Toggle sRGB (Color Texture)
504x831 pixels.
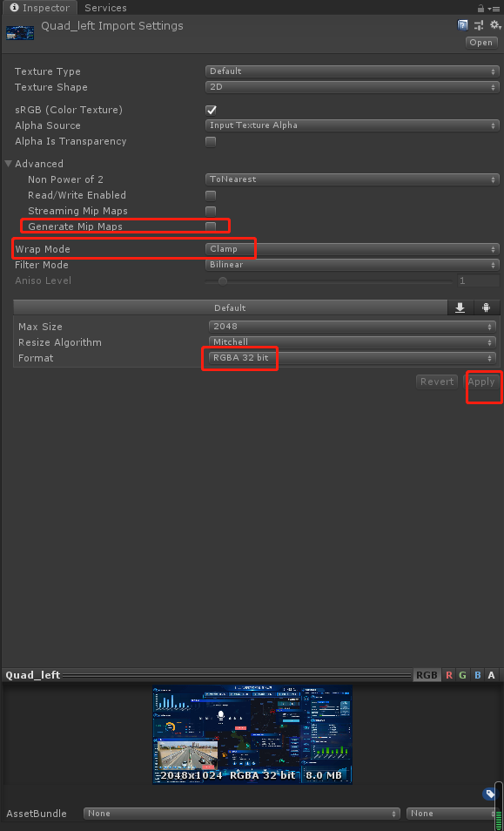click(210, 110)
